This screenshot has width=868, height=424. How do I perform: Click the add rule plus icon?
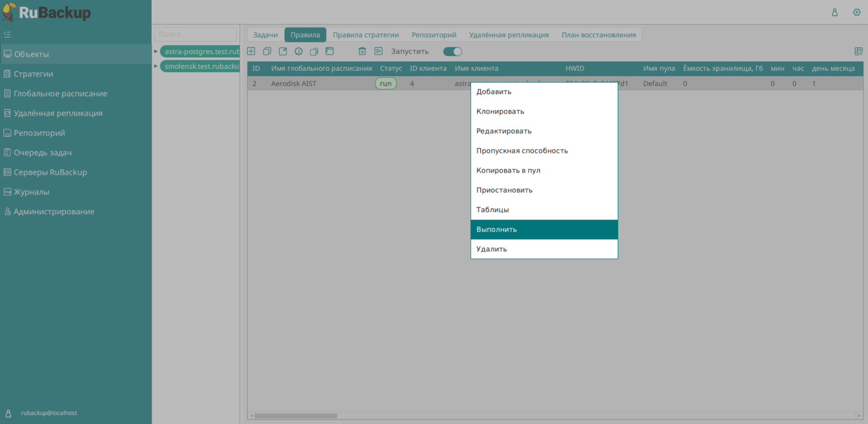(x=251, y=52)
